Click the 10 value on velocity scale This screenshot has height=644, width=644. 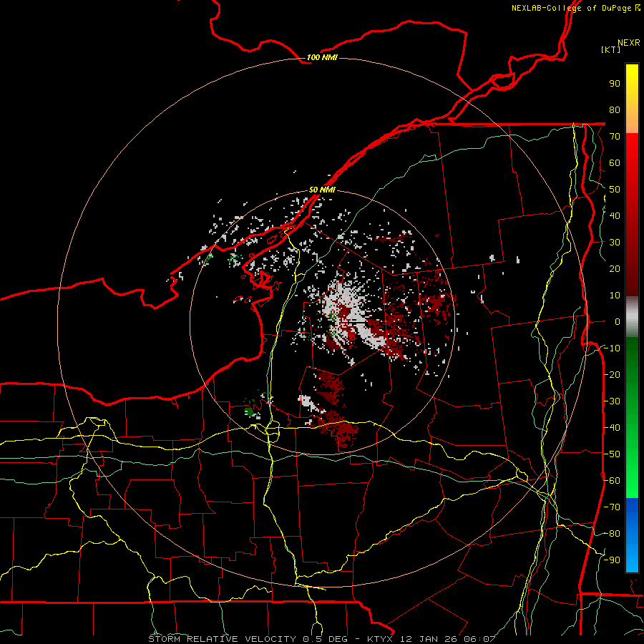coord(615,296)
